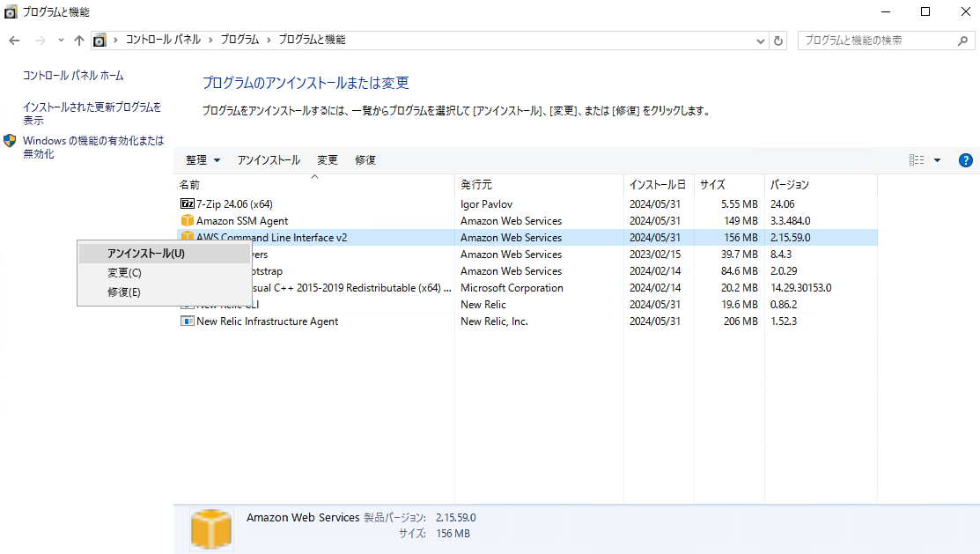Click アンインストール in the toolbar
The height and width of the screenshot is (554, 980).
click(269, 160)
